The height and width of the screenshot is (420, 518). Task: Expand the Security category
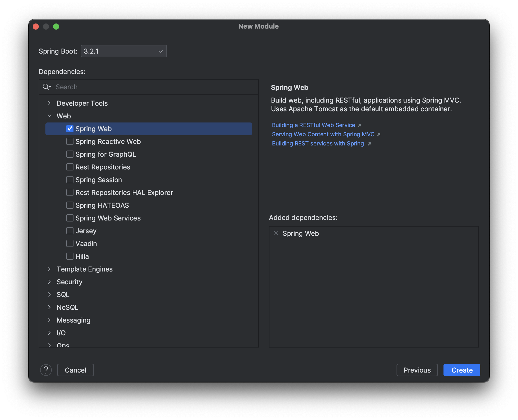coord(50,282)
